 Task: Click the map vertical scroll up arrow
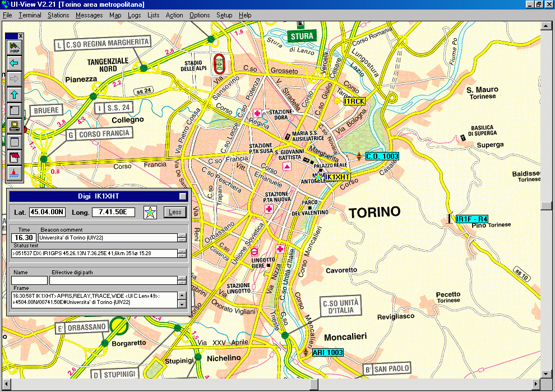click(546, 26)
